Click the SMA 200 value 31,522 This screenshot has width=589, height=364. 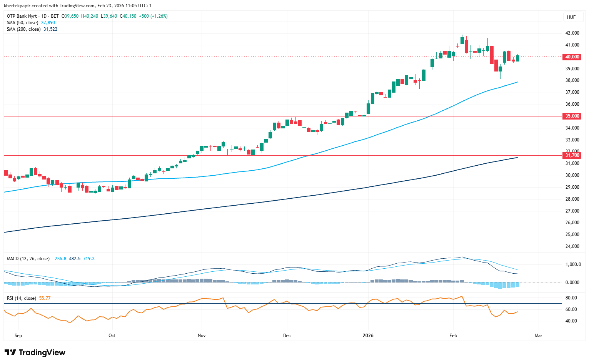coord(50,29)
